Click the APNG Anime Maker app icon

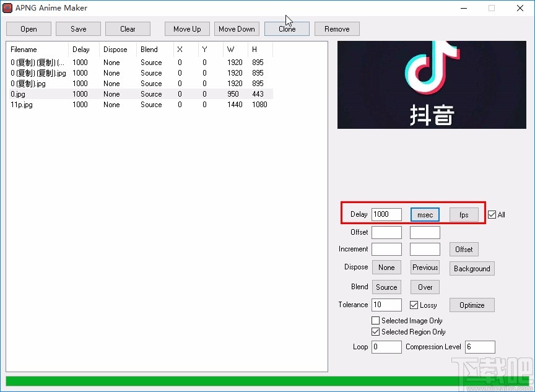point(7,7)
